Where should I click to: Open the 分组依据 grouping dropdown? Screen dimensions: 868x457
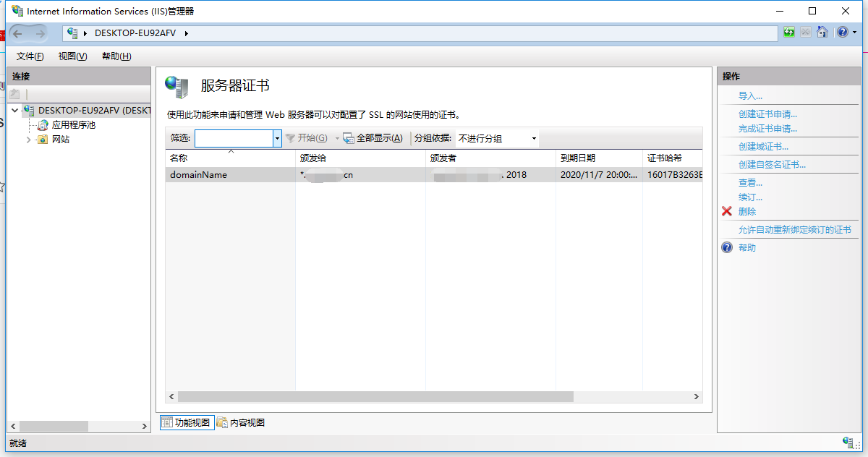coord(497,138)
